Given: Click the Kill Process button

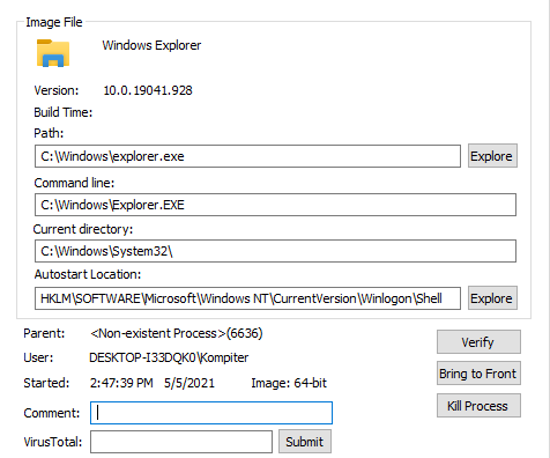Looking at the screenshot, I should [478, 406].
